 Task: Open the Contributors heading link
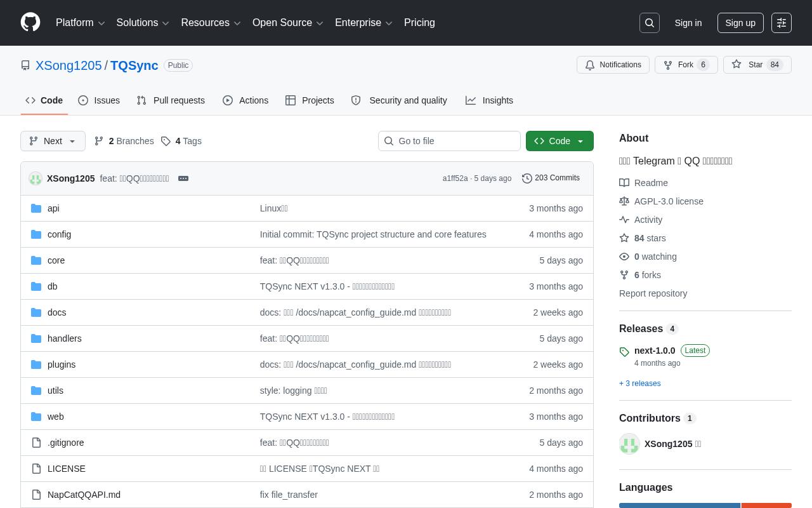point(657,418)
